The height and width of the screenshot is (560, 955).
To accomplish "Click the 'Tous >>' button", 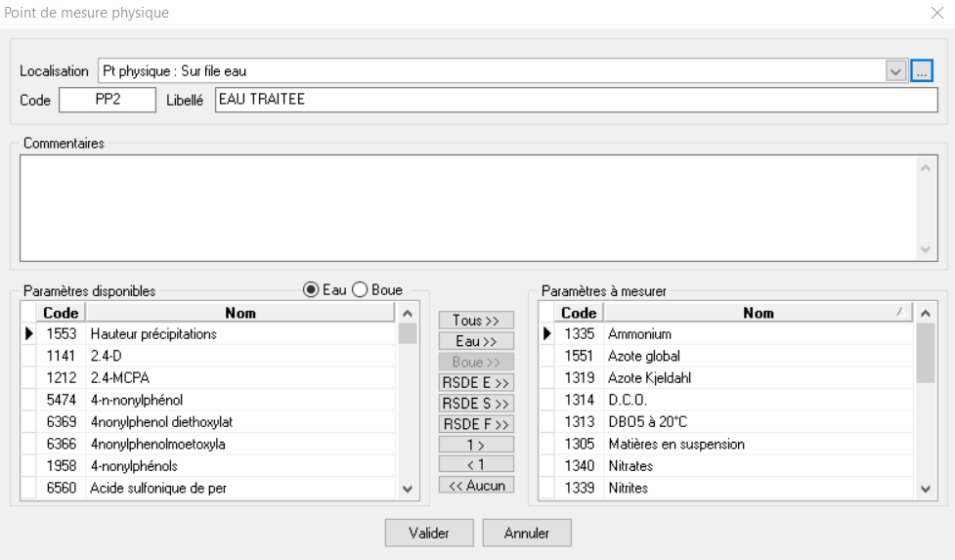I will coord(476,321).
